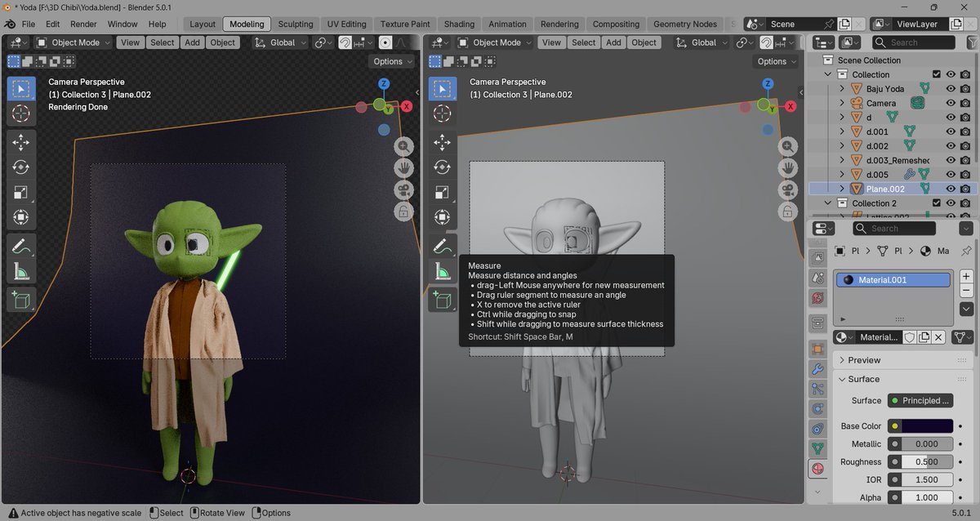Toggle material fake user shield icon
980x521 pixels.
point(908,337)
